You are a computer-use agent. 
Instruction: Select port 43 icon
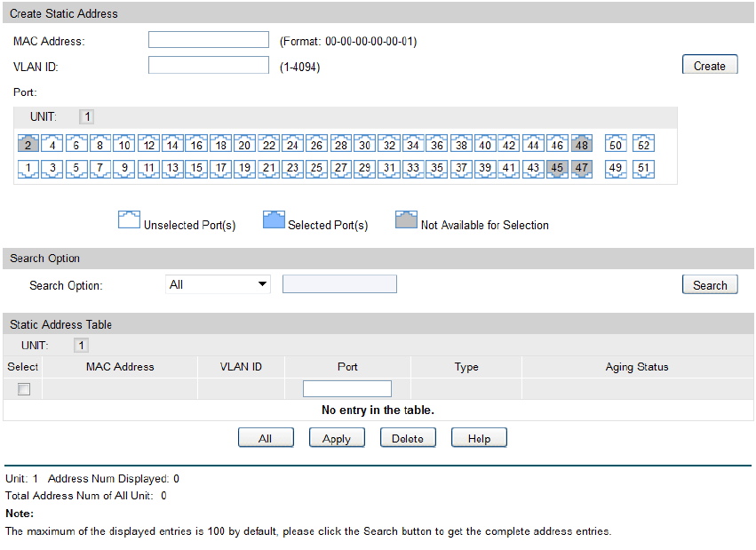[x=533, y=169]
